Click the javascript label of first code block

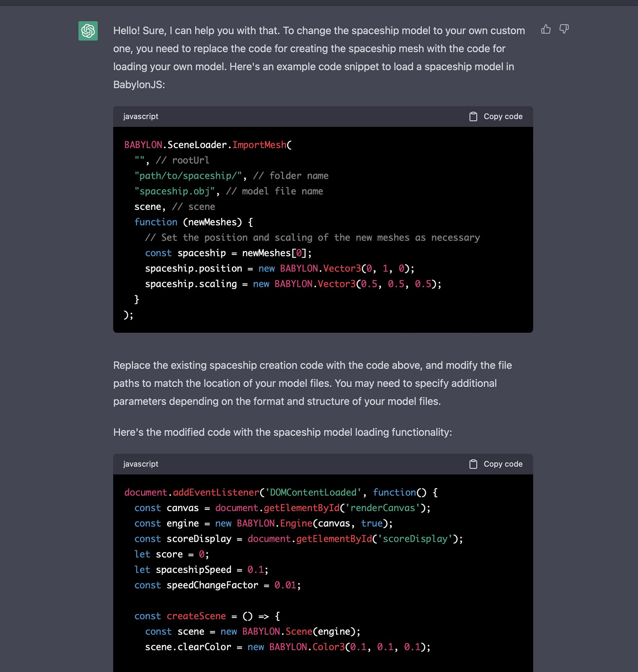tap(141, 117)
